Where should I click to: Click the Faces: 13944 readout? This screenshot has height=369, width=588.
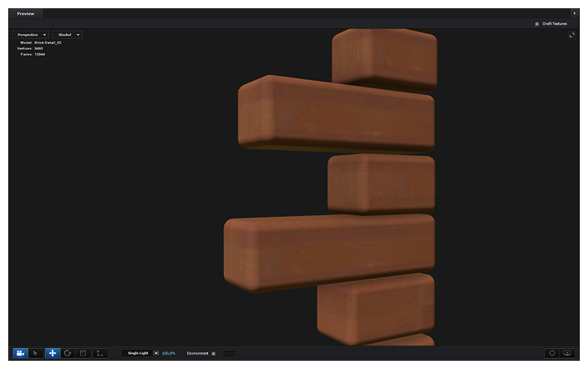pyautogui.click(x=33, y=54)
